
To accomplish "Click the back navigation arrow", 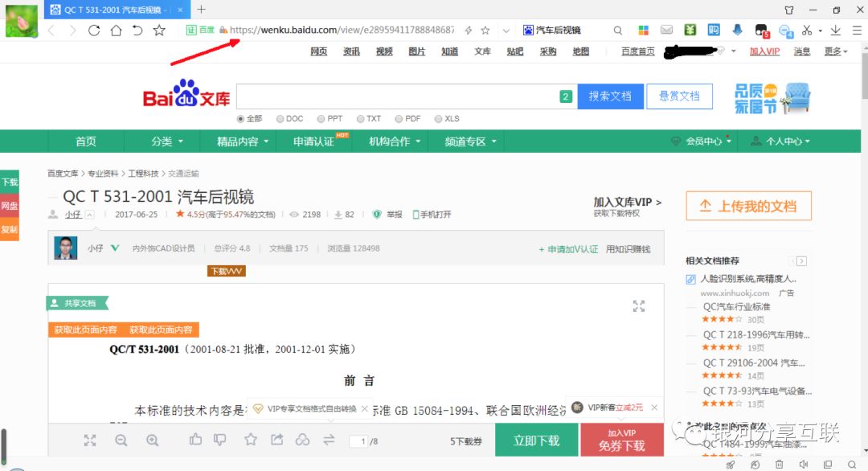I will pyautogui.click(x=51, y=31).
